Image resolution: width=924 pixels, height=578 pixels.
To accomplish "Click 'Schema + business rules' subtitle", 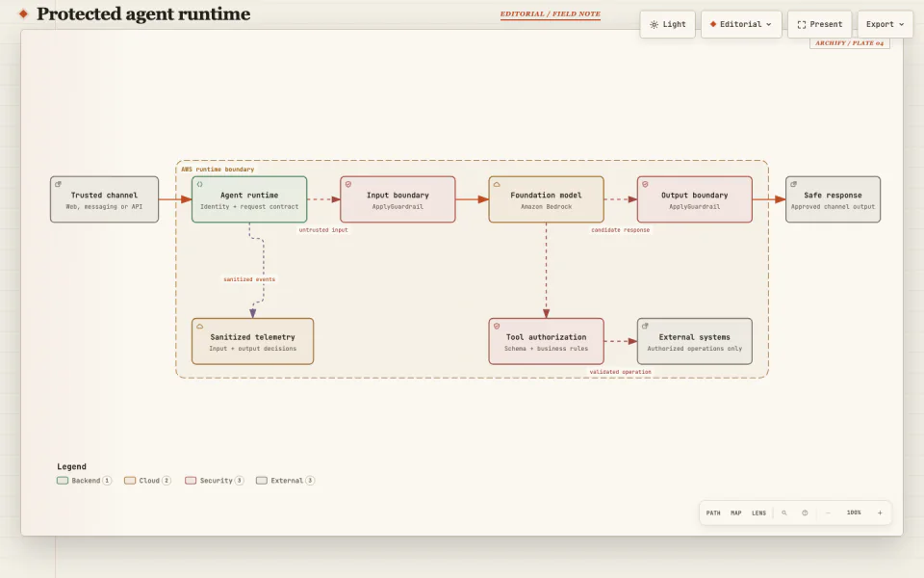I will (547, 349).
